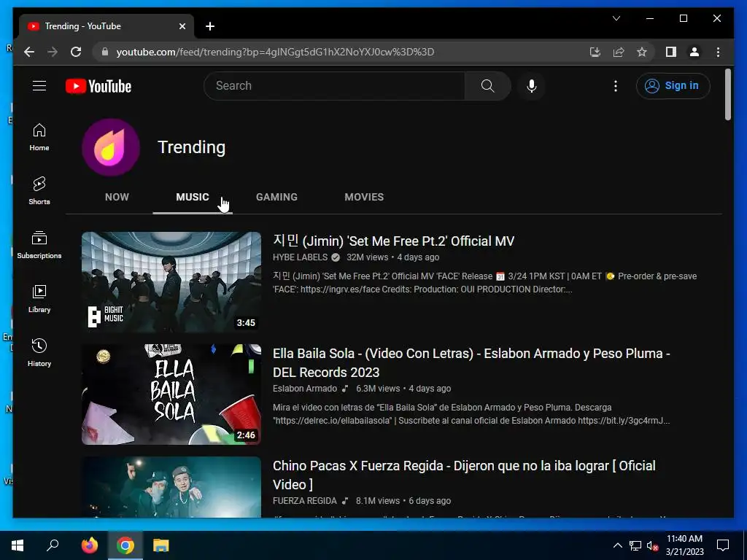Open the notification center
This screenshot has width=747, height=560.
click(x=723, y=545)
